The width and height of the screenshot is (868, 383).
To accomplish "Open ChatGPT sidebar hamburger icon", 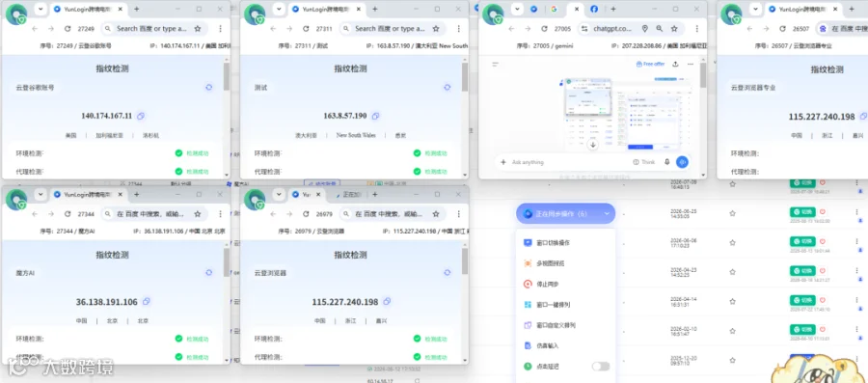I will (496, 65).
